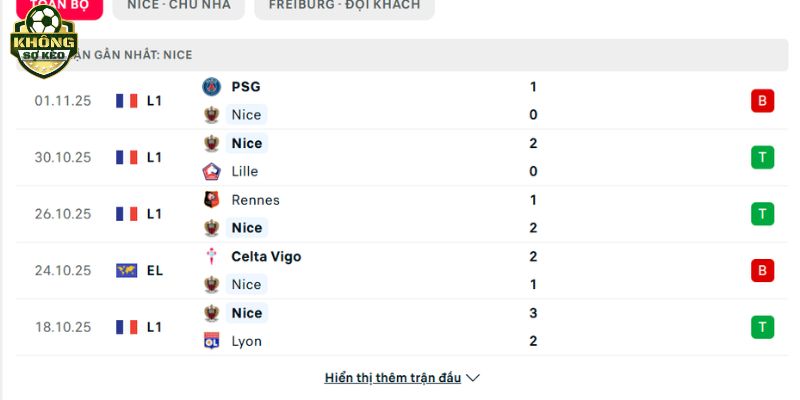Image resolution: width=800 pixels, height=400 pixels.
Task: Click the Nice crest in the 30.10.25 match
Action: click(x=211, y=143)
